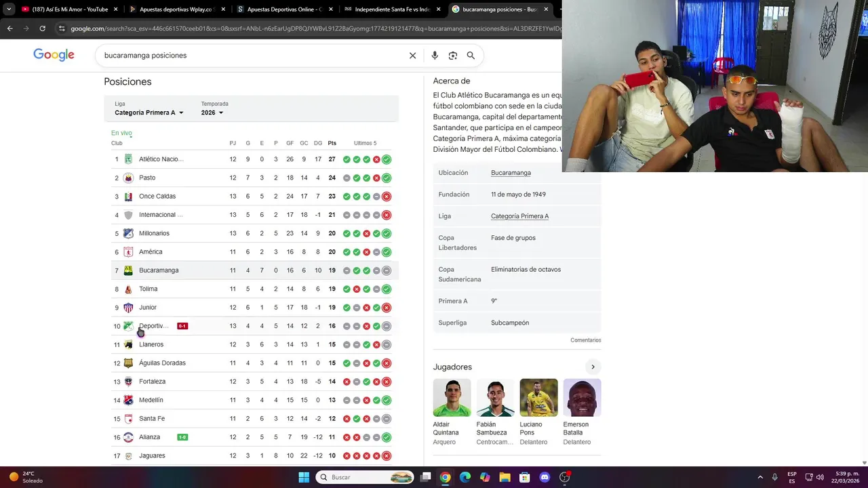The width and height of the screenshot is (868, 488).
Task: Switch to Independiente Santa Fe tab
Action: click(x=391, y=9)
